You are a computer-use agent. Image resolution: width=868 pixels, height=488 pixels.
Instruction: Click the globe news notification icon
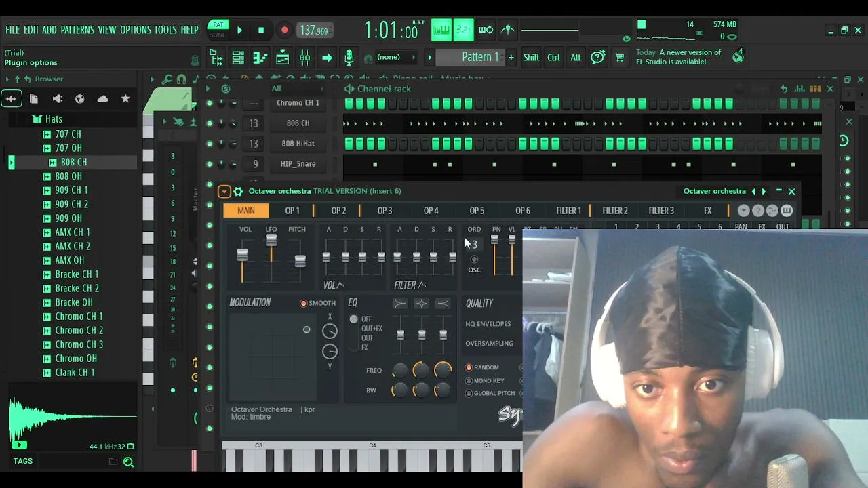[x=738, y=57]
